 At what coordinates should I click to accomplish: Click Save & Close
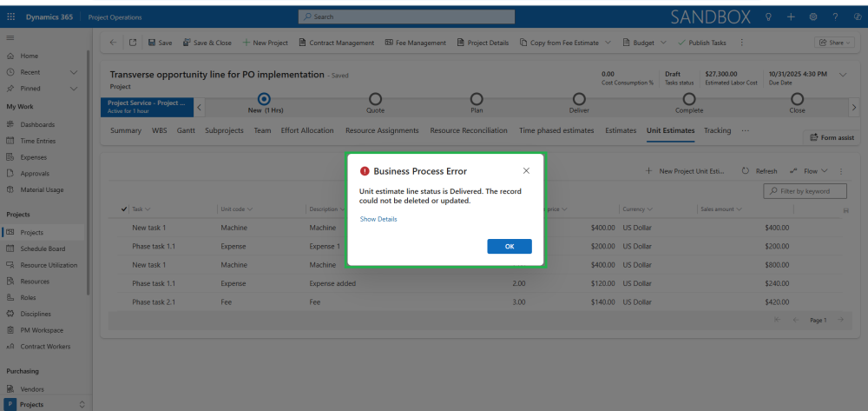pyautogui.click(x=207, y=43)
